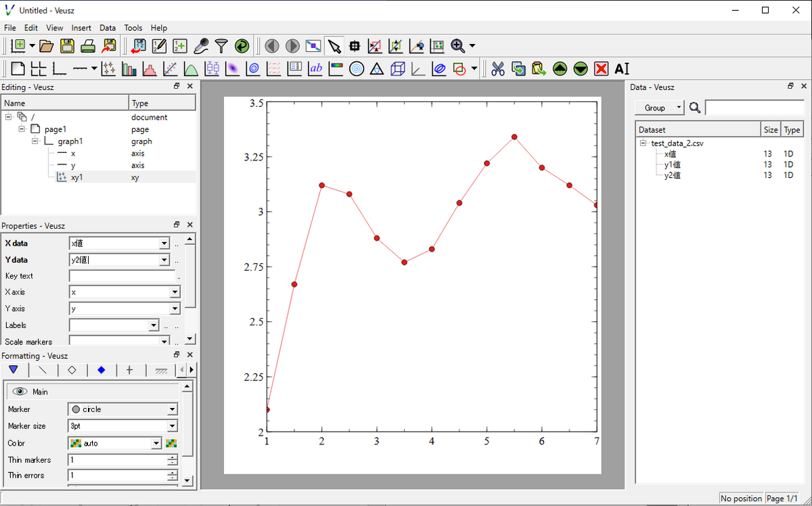Open the Color auto dropdown

[x=156, y=443]
